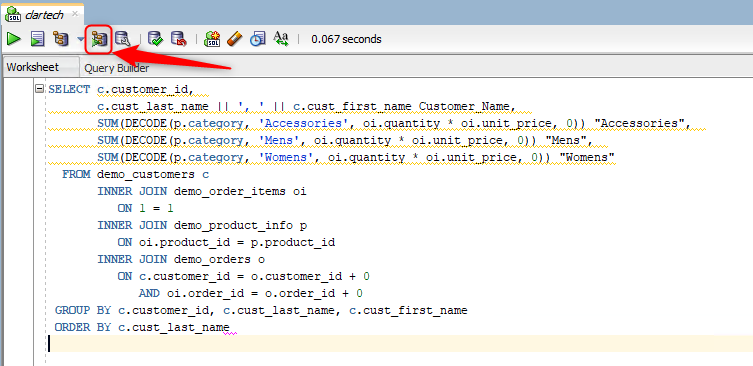
Task: Close the dartech tab
Action: point(74,14)
